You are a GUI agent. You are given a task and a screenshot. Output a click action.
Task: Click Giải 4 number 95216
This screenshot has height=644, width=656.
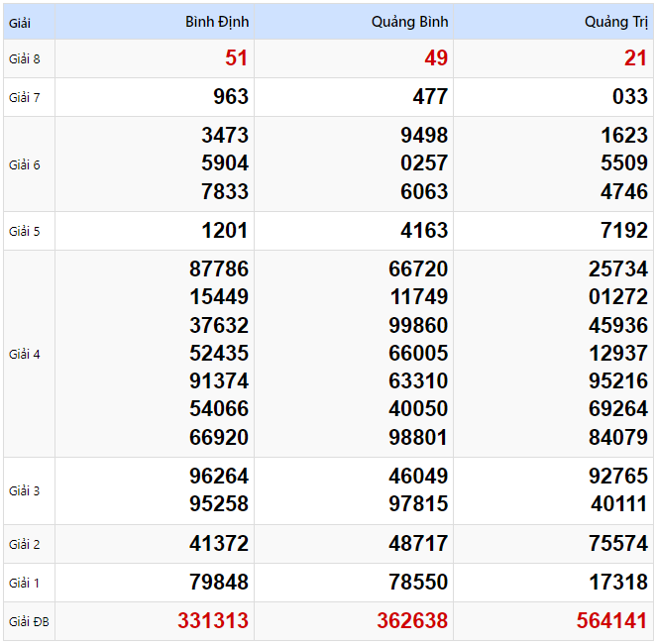[x=617, y=381]
